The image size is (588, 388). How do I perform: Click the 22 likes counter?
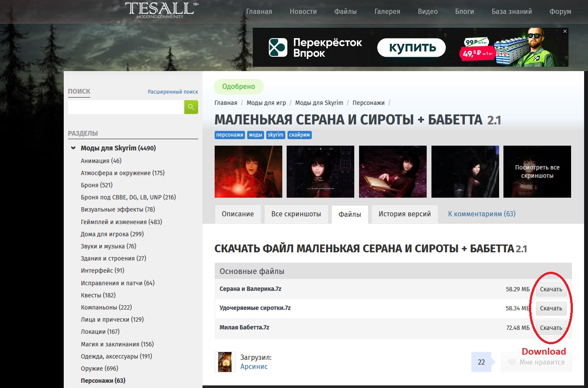pyautogui.click(x=481, y=362)
